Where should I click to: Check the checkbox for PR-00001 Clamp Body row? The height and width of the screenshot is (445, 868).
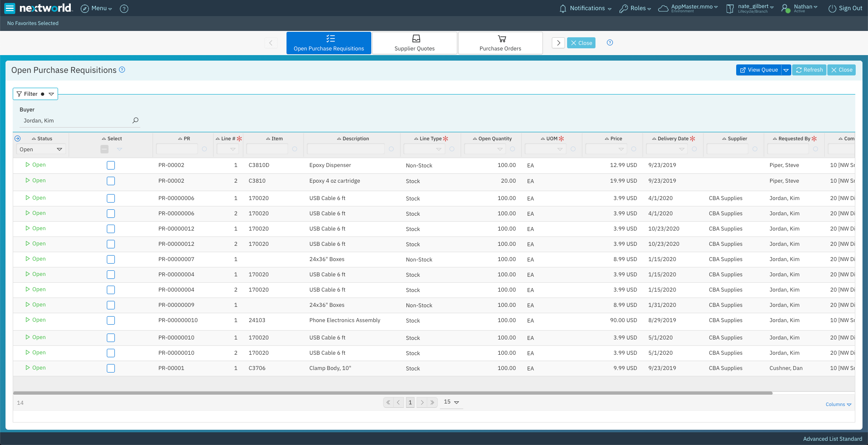coord(111,368)
